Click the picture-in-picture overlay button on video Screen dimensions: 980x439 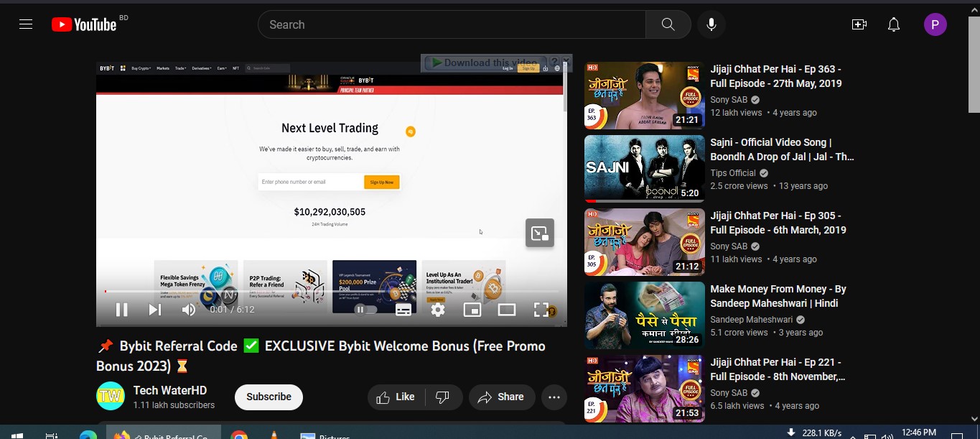click(x=540, y=233)
